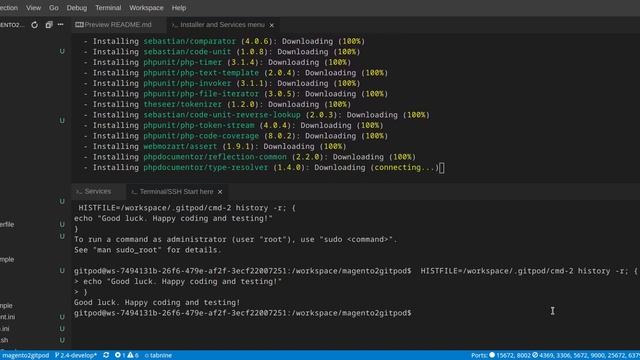Open the explorer more actions ellipsis
This screenshot has width=640, height=360.
point(60,25)
